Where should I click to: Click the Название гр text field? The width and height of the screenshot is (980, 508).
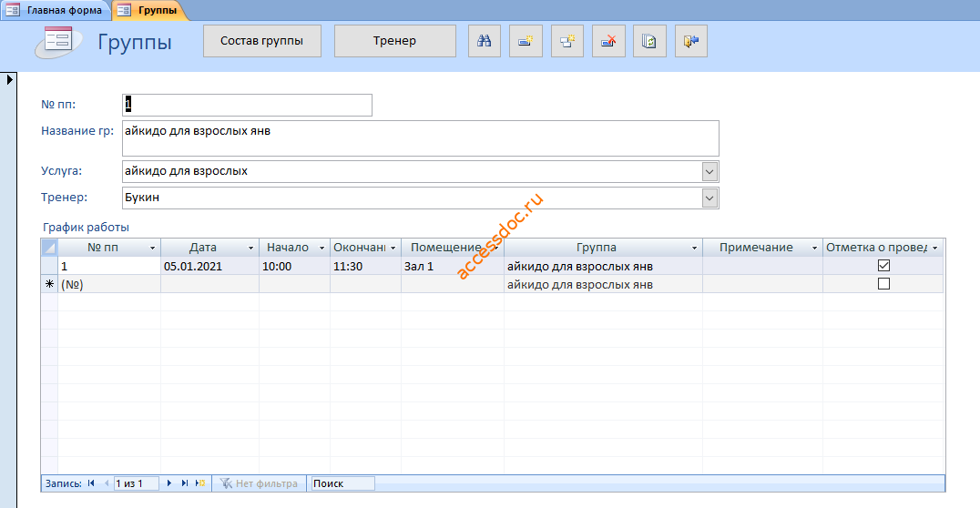click(421, 138)
